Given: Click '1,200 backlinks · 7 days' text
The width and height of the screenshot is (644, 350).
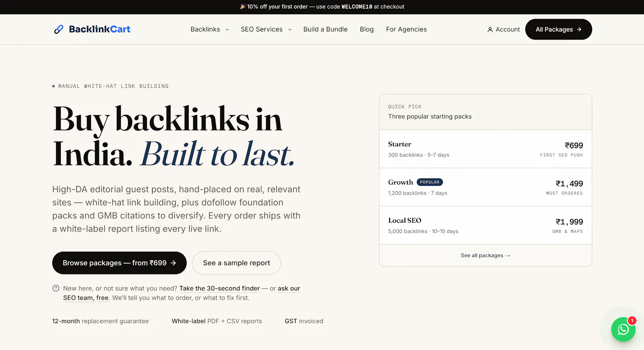Looking at the screenshot, I should tap(417, 193).
